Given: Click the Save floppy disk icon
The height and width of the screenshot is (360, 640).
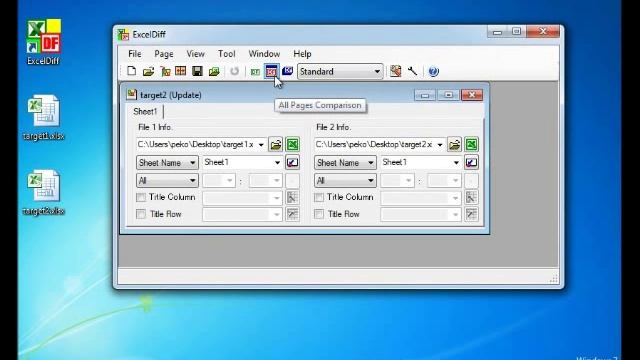Looking at the screenshot, I should point(197,71).
